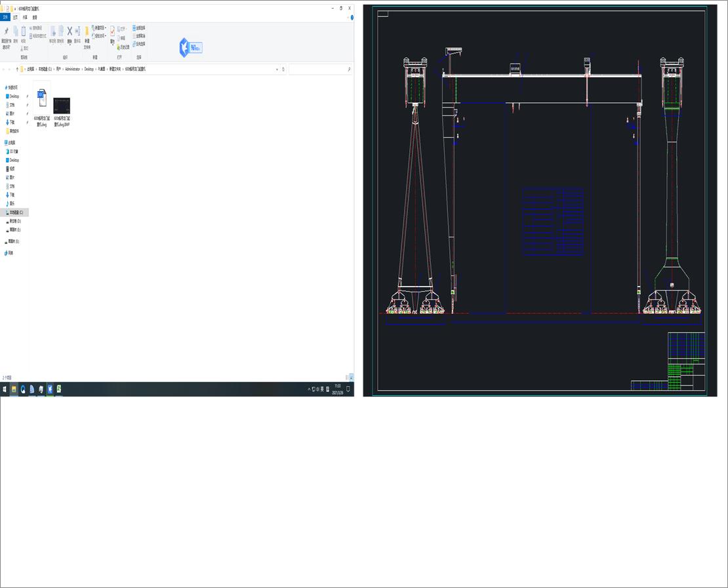Switch to large icons view at bottom right
The image size is (728, 588).
[x=352, y=378]
